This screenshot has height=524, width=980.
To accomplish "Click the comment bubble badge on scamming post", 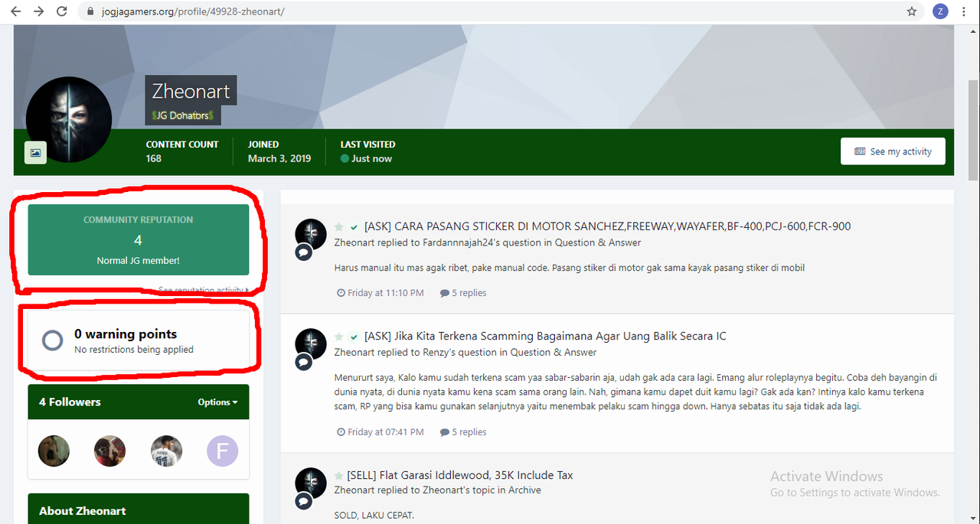I will pos(304,362).
